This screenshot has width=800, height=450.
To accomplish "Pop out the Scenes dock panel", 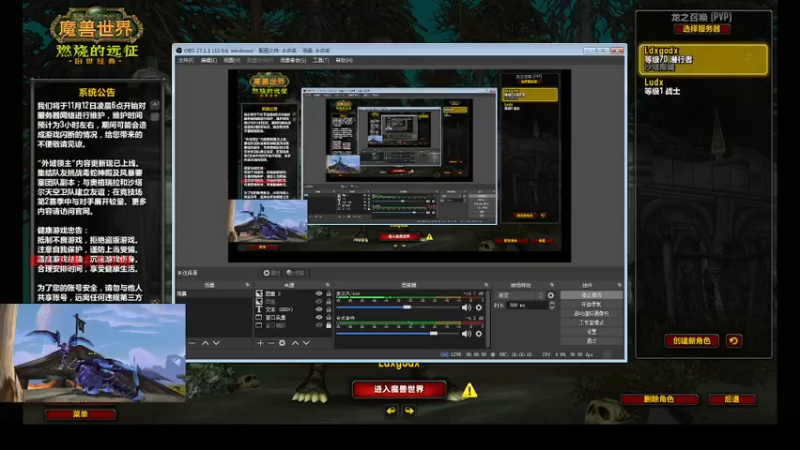I will click(x=247, y=285).
